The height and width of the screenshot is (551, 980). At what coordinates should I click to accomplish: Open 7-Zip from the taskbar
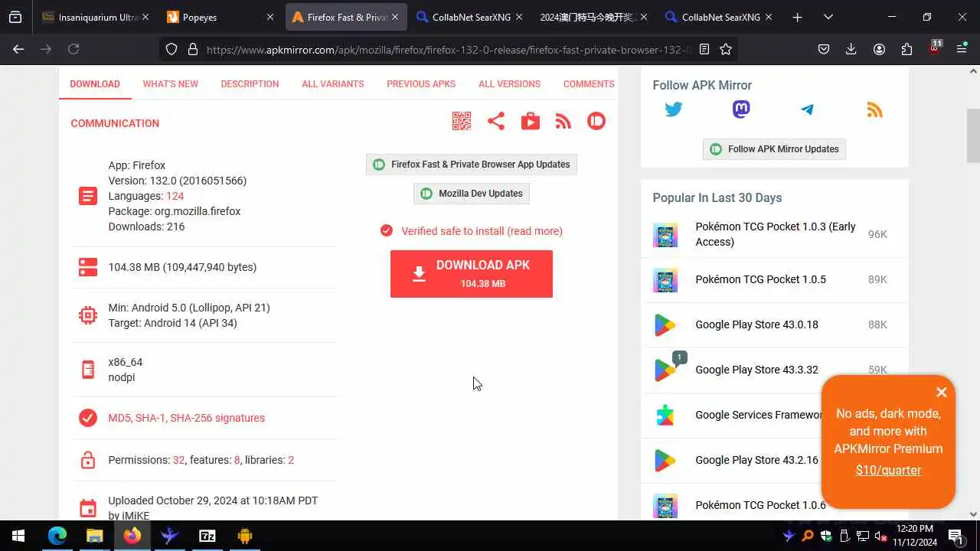[207, 536]
